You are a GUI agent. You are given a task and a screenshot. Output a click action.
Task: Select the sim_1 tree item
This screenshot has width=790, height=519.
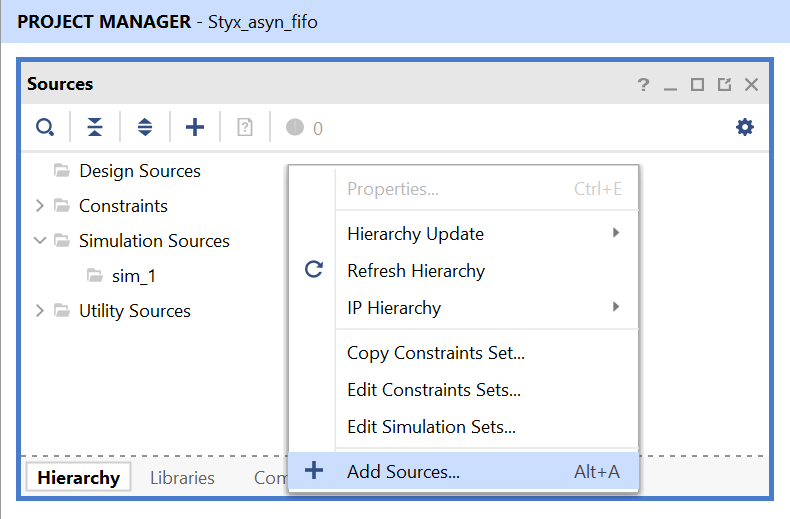(x=133, y=276)
